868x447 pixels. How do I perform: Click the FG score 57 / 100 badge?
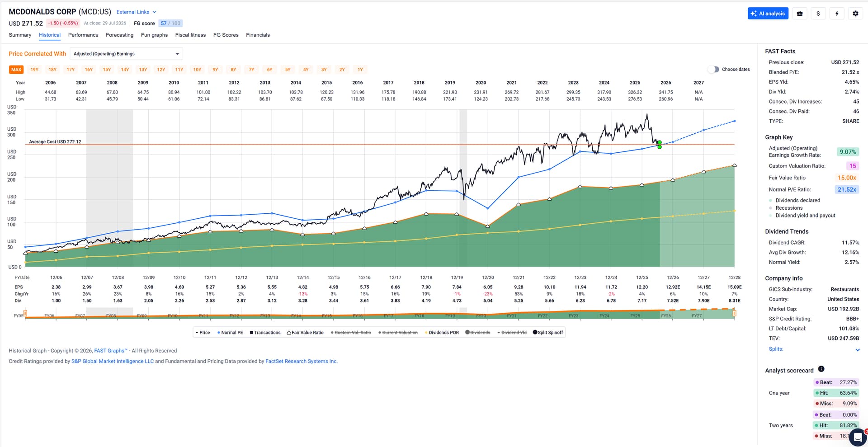170,24
